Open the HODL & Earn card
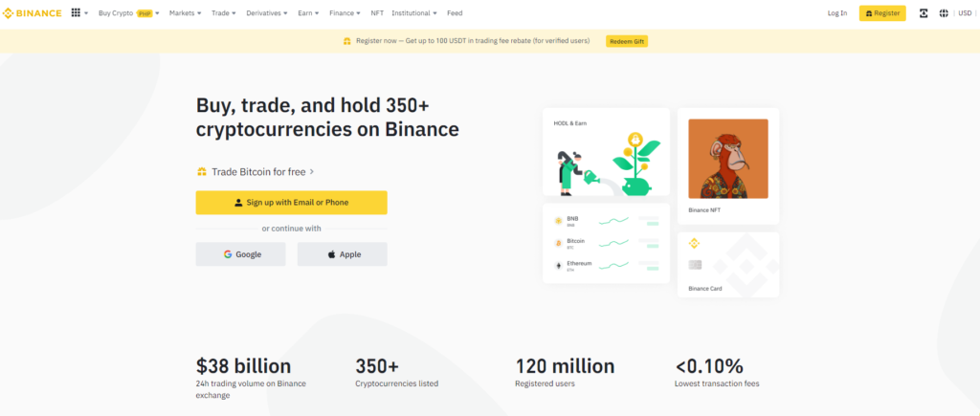 point(606,152)
